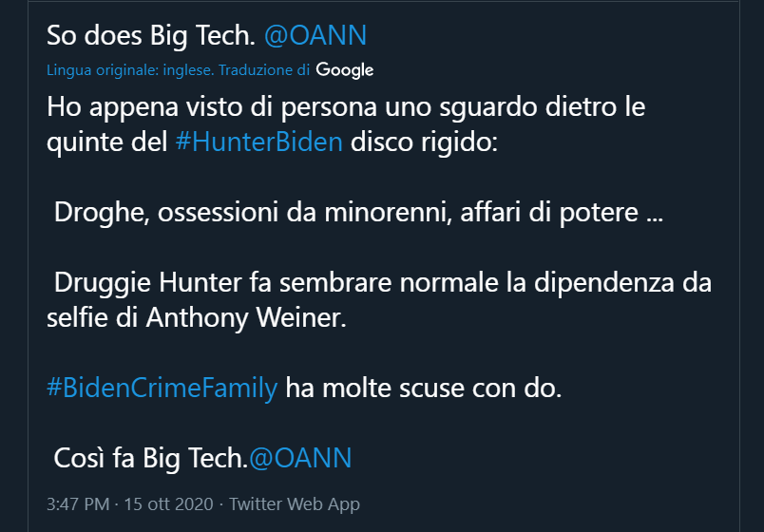Open the 'Twitter Web App' source link
Screen dimensions: 764x532
(295, 504)
